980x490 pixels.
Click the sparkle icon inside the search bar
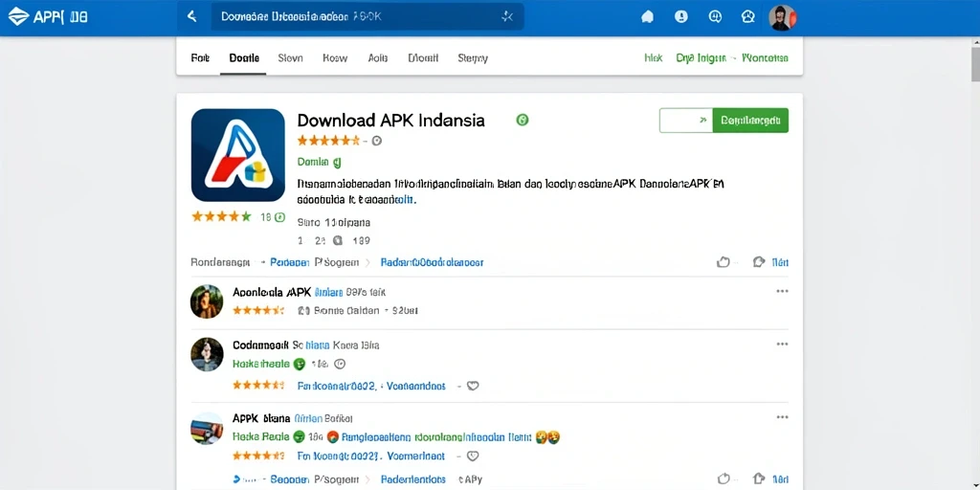507,17
